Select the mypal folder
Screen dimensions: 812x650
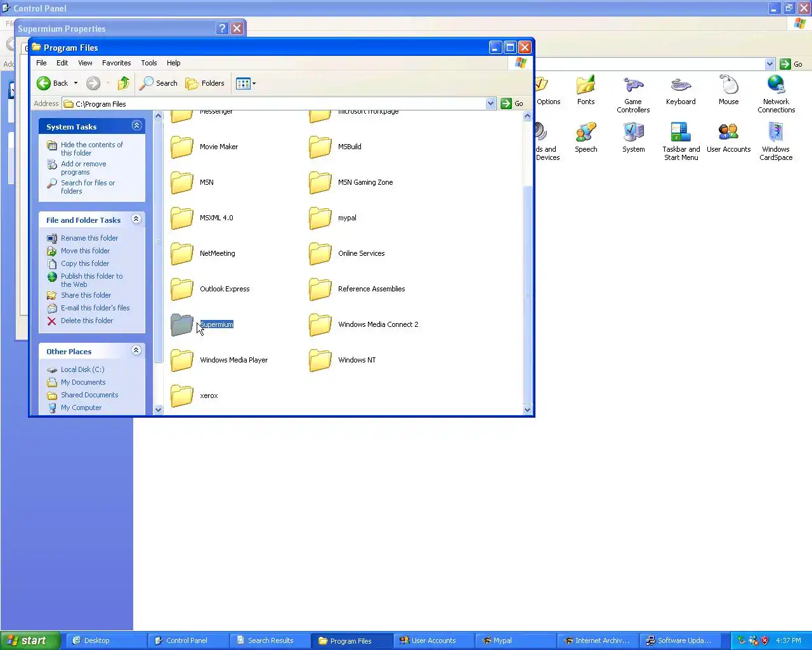(332, 218)
